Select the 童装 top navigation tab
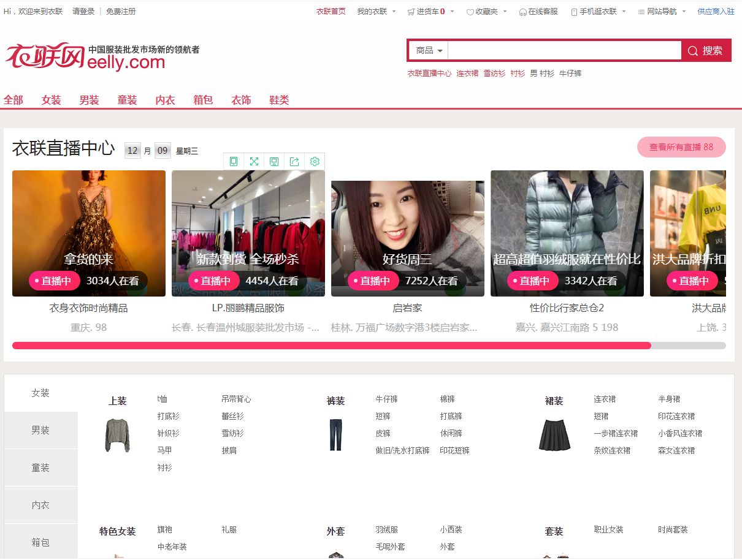Image resolution: width=742 pixels, height=560 pixels. point(128,100)
